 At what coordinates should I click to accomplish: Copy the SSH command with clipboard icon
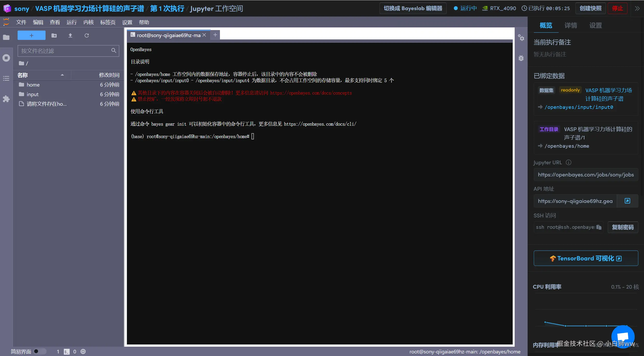tap(599, 227)
